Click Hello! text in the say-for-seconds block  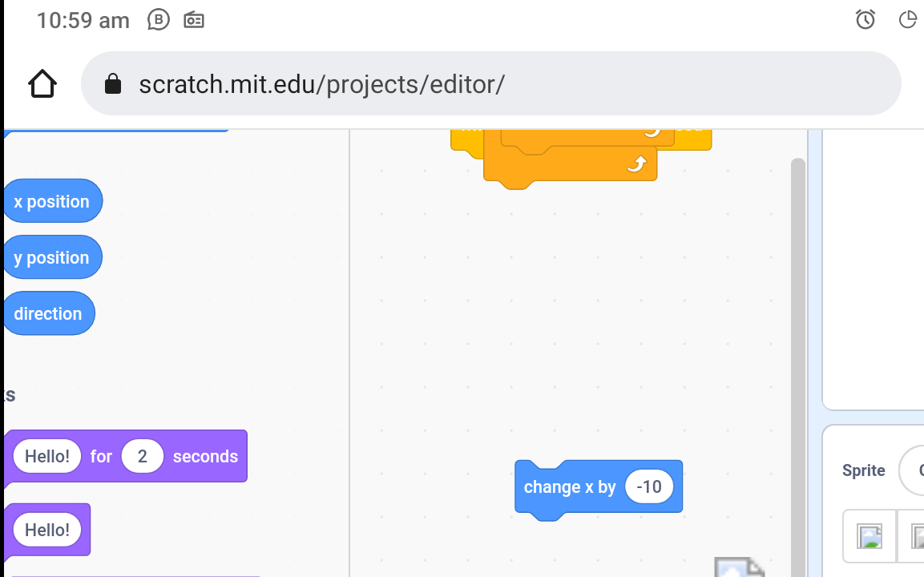pos(47,456)
